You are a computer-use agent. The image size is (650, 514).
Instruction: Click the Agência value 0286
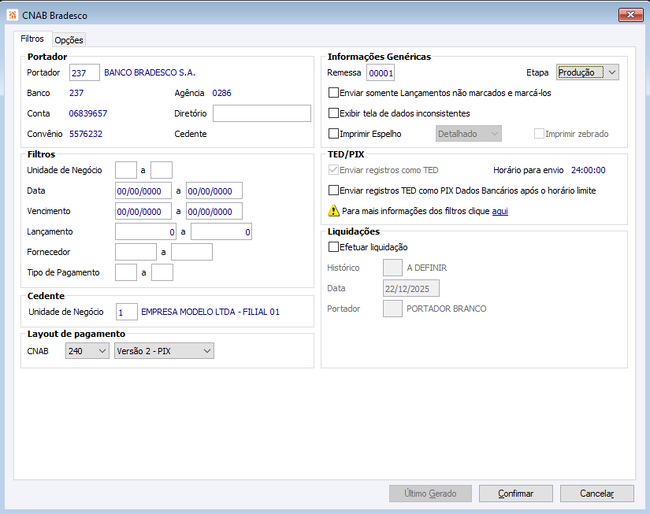point(222,93)
